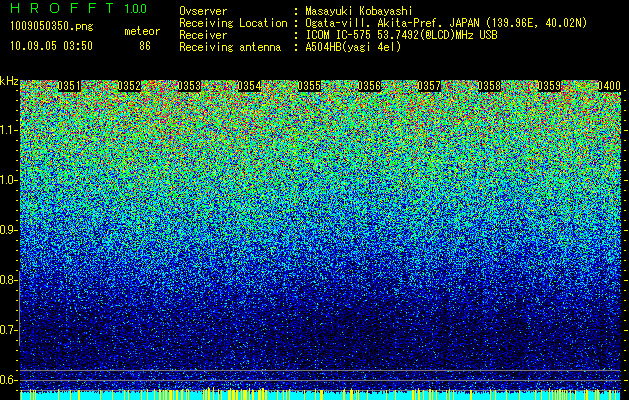Click the 0.9 kHz axis label

[8, 230]
